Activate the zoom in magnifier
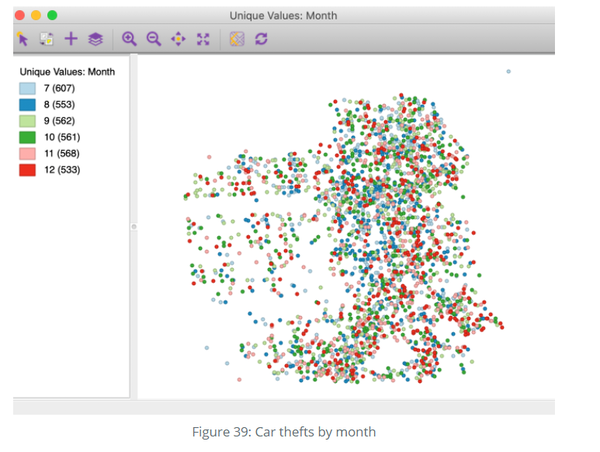The width and height of the screenshot is (600, 452). pos(129,39)
